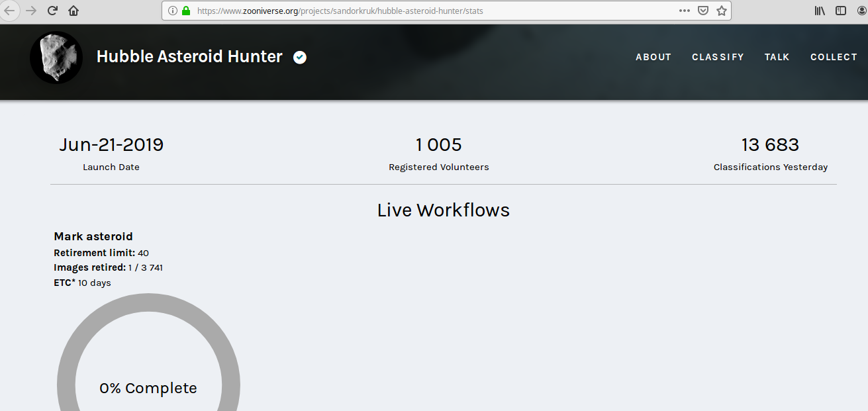
Task: Click the browser forward arrow button
Action: point(31,11)
